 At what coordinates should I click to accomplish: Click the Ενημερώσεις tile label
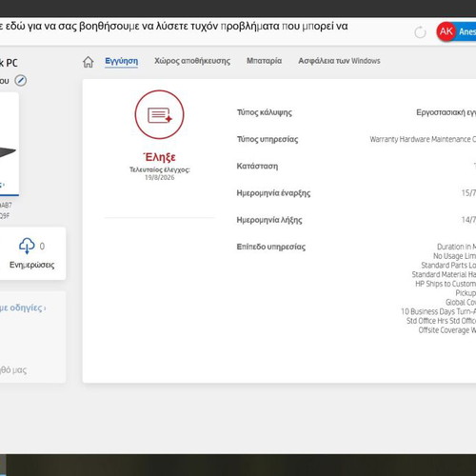[31, 265]
